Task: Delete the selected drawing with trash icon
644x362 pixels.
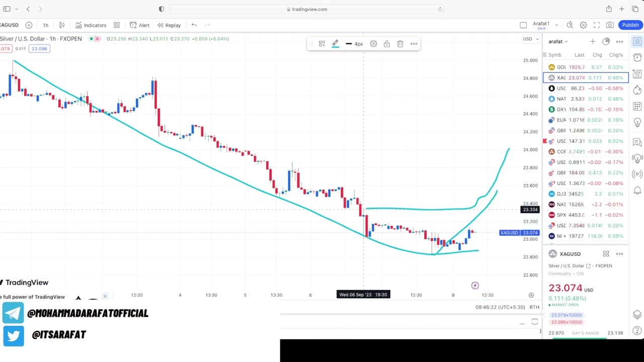Action: tap(400, 44)
